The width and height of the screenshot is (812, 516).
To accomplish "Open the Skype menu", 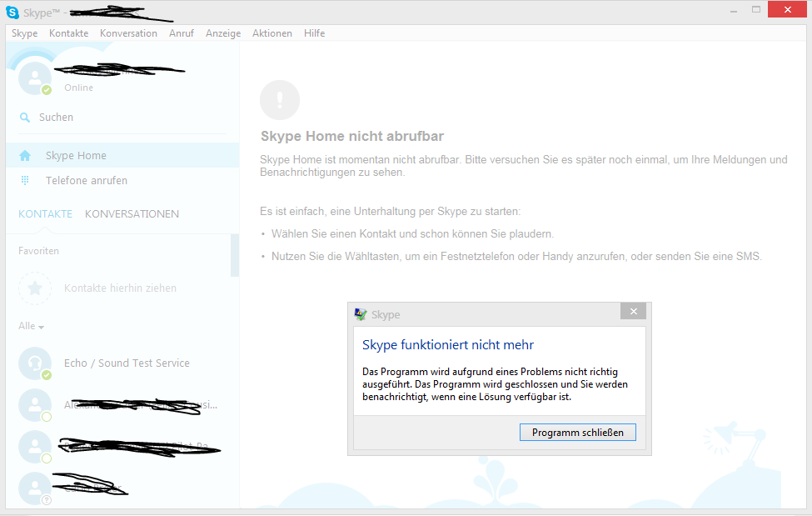I will 24,33.
